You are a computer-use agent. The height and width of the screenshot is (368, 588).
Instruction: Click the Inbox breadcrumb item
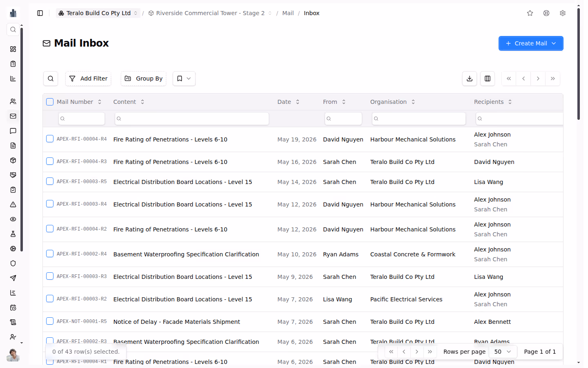[x=312, y=13]
